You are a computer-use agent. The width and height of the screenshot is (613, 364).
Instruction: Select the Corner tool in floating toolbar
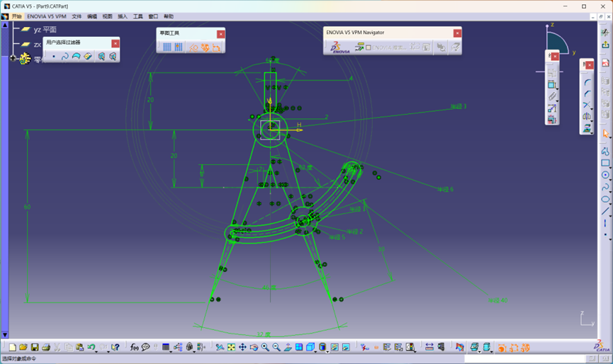click(587, 81)
